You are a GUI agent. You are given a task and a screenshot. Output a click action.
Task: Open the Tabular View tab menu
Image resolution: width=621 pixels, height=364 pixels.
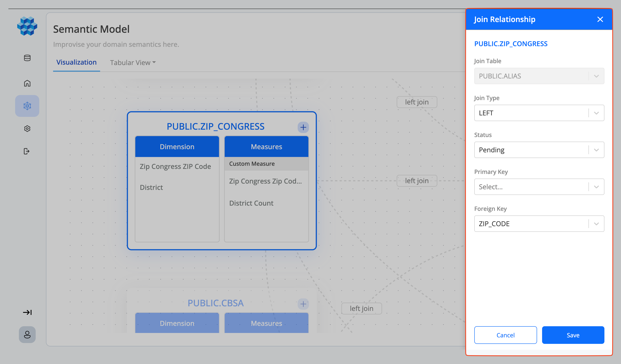click(133, 63)
